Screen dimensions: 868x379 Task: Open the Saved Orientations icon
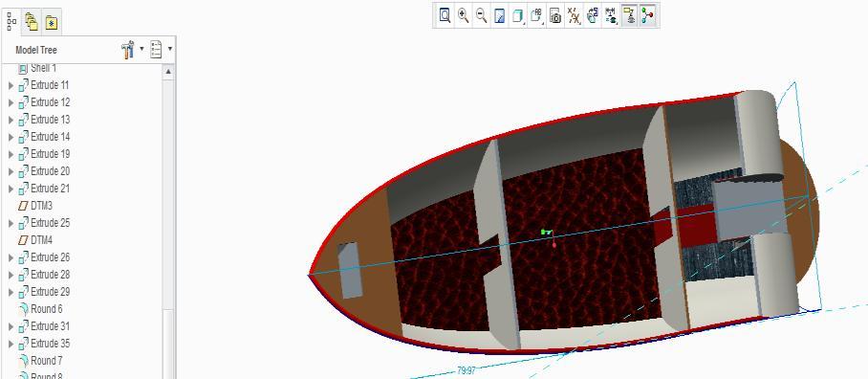[536, 15]
